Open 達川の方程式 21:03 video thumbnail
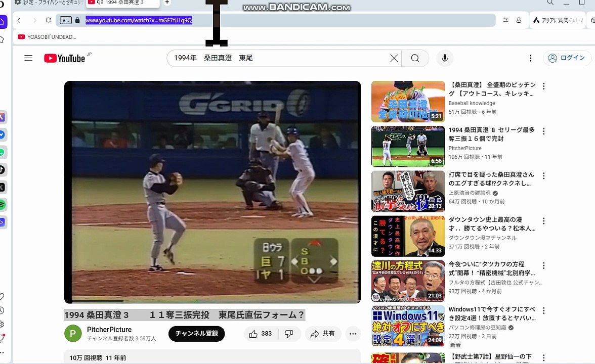The width and height of the screenshot is (595, 364). click(408, 281)
